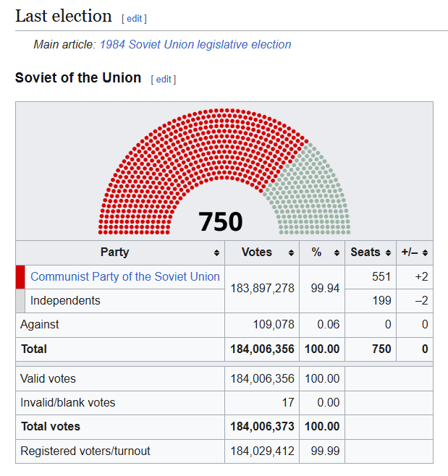
Task: Sort table by % column arrows
Action: [337, 252]
